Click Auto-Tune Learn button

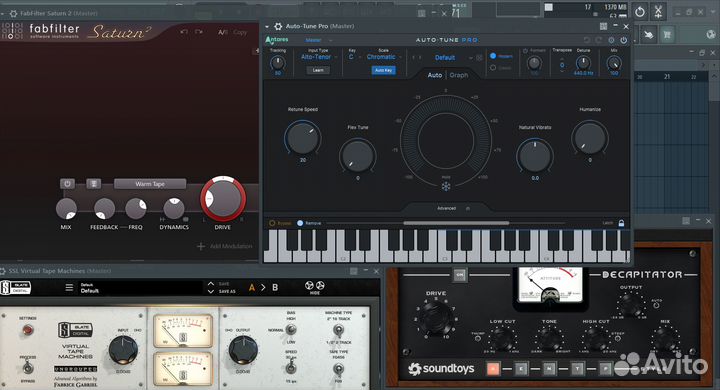click(318, 70)
